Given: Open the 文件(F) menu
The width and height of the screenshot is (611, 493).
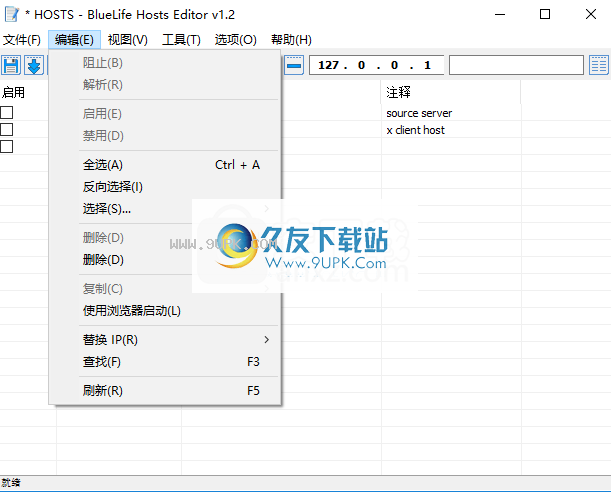Looking at the screenshot, I should click(22, 40).
